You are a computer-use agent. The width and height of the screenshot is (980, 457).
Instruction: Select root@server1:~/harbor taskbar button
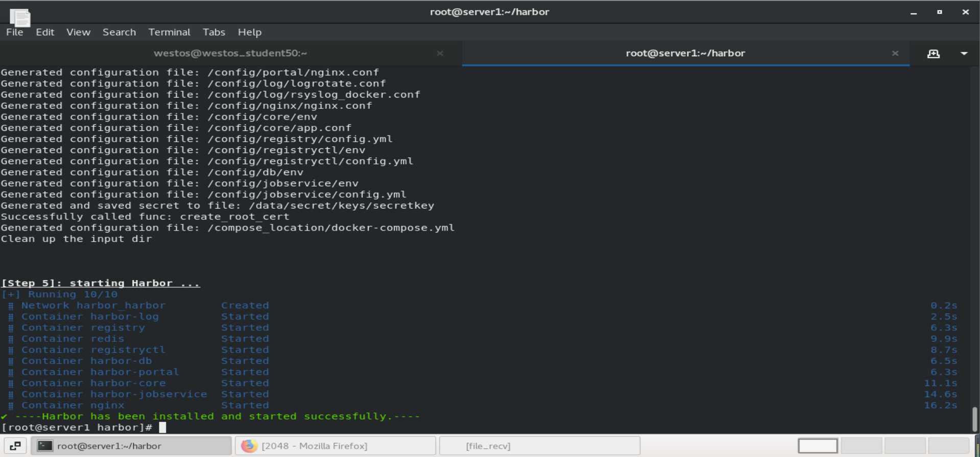[131, 446]
